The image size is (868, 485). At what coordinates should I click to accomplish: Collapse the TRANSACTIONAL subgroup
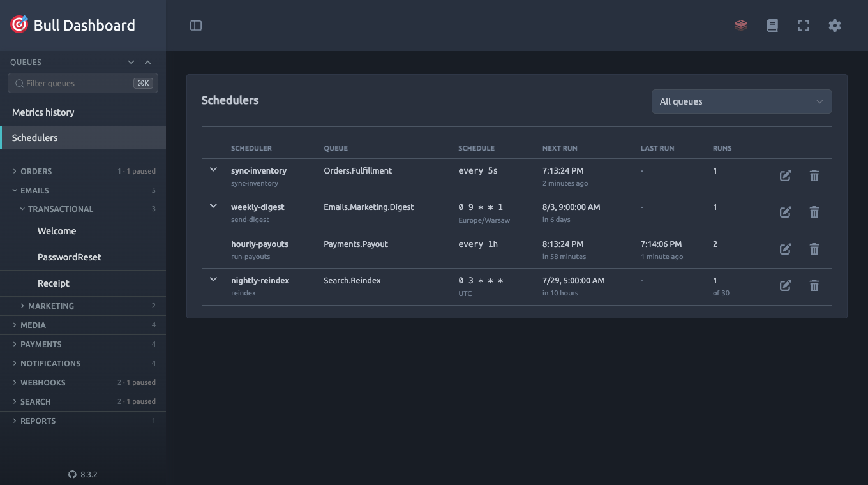coord(83,209)
